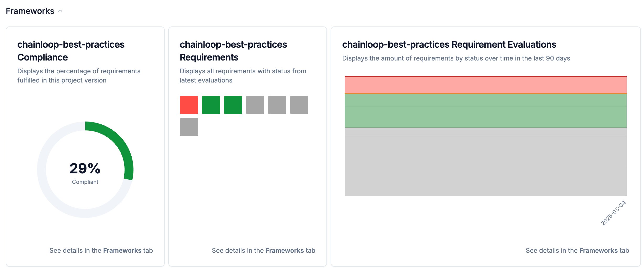Click the green area of evaluations chart
The width and height of the screenshot is (644, 275).
click(x=486, y=111)
